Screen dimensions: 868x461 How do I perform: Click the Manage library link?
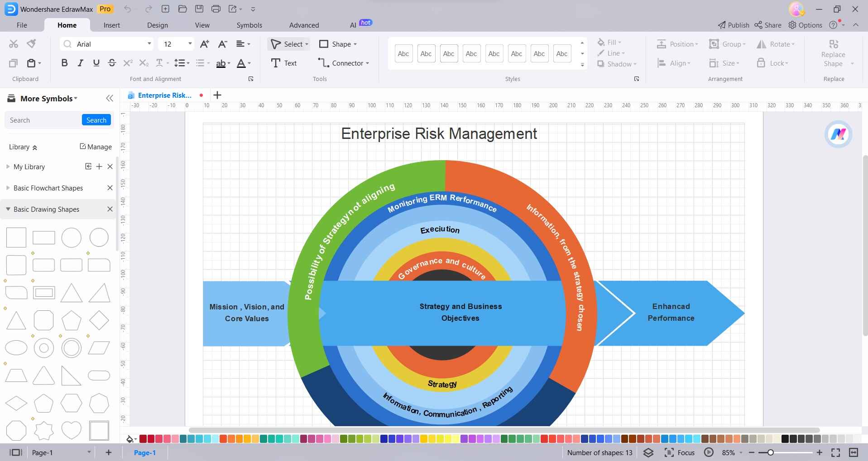96,147
